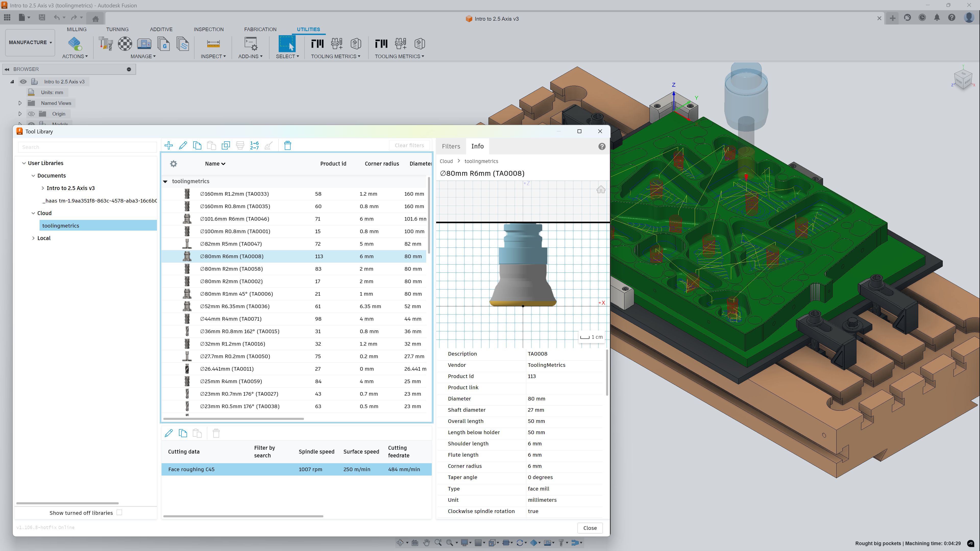Click the Close button in Tool Library
The height and width of the screenshot is (551, 980).
[x=590, y=528]
